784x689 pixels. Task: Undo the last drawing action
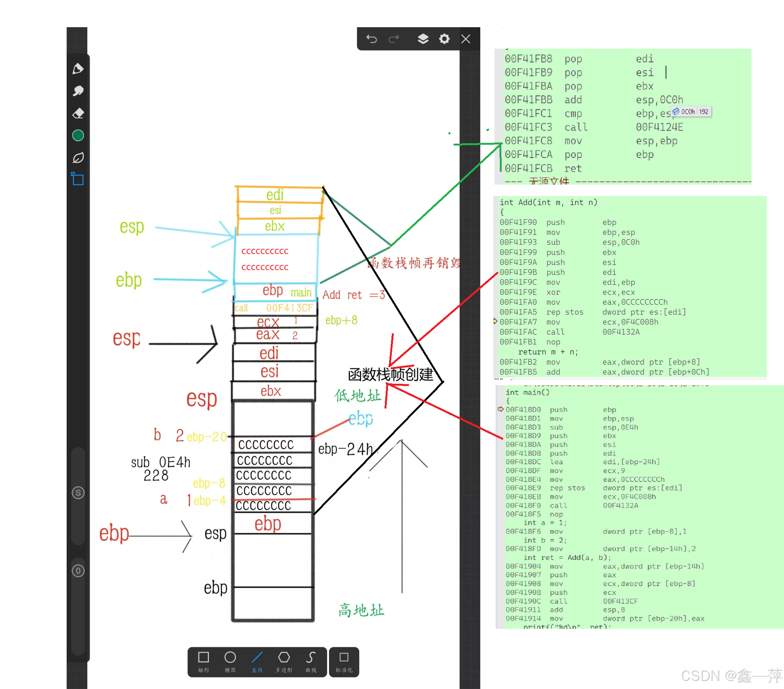pos(371,39)
